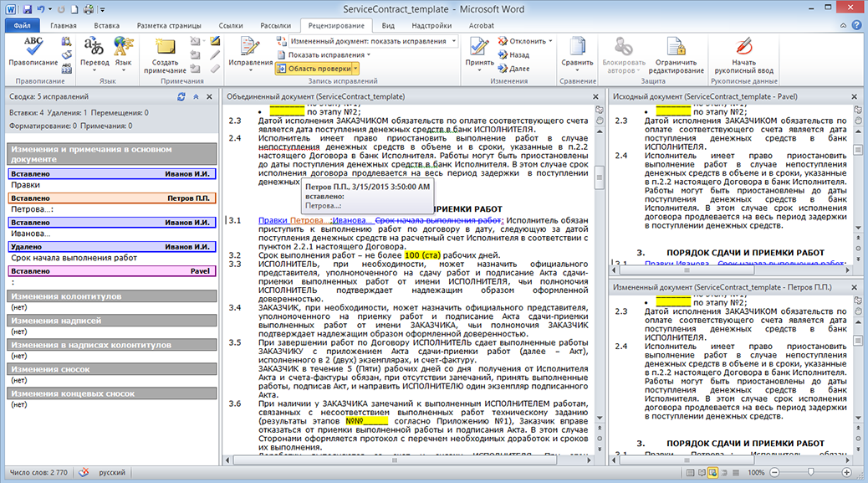Refresh the revision summary pane
Screen dimensions: 868x483
click(x=181, y=97)
